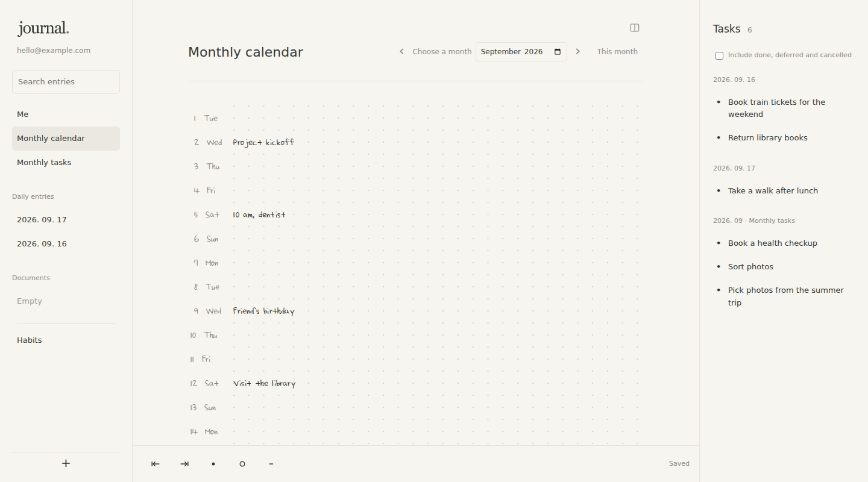Click the 8 Tue calendar row
The height and width of the screenshot is (482, 868).
[415, 287]
